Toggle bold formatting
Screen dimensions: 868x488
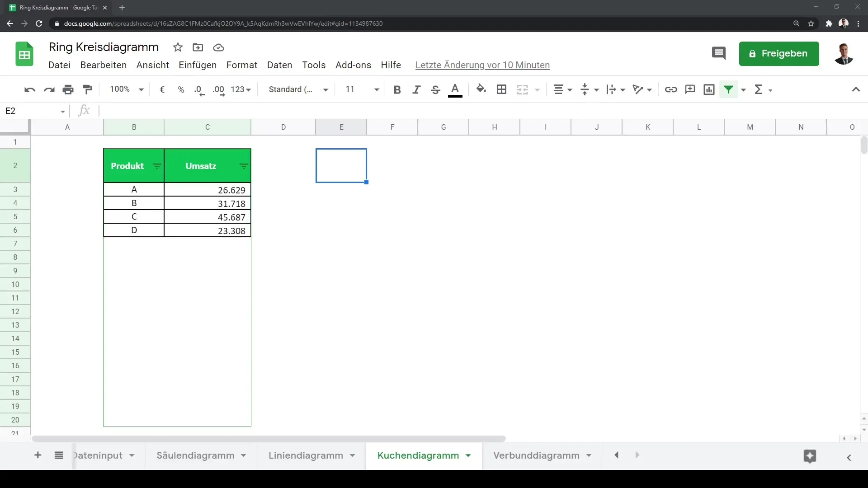[397, 89]
